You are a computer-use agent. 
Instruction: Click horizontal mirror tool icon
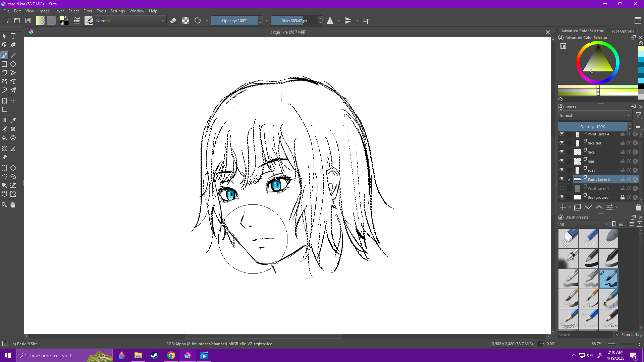pos(330,21)
